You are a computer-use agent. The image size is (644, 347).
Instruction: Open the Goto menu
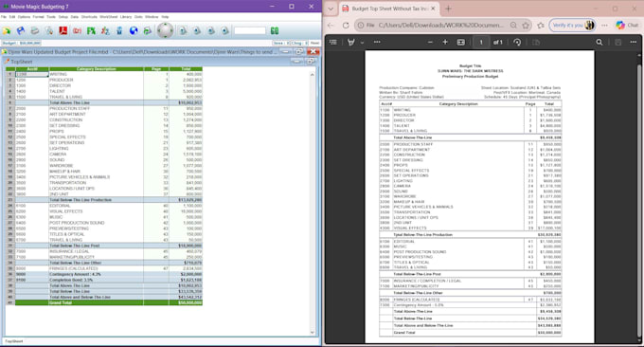[138, 17]
